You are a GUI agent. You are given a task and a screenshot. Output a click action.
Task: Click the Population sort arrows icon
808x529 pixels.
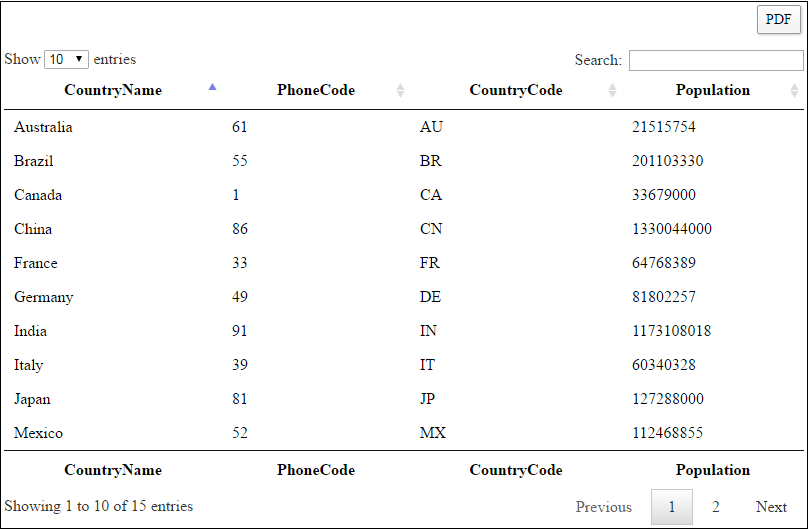[794, 91]
